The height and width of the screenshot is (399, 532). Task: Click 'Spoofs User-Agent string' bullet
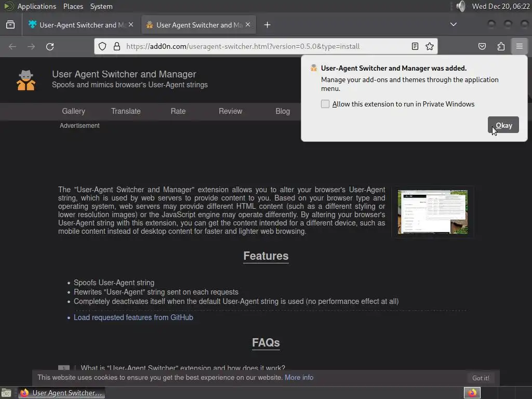(114, 283)
